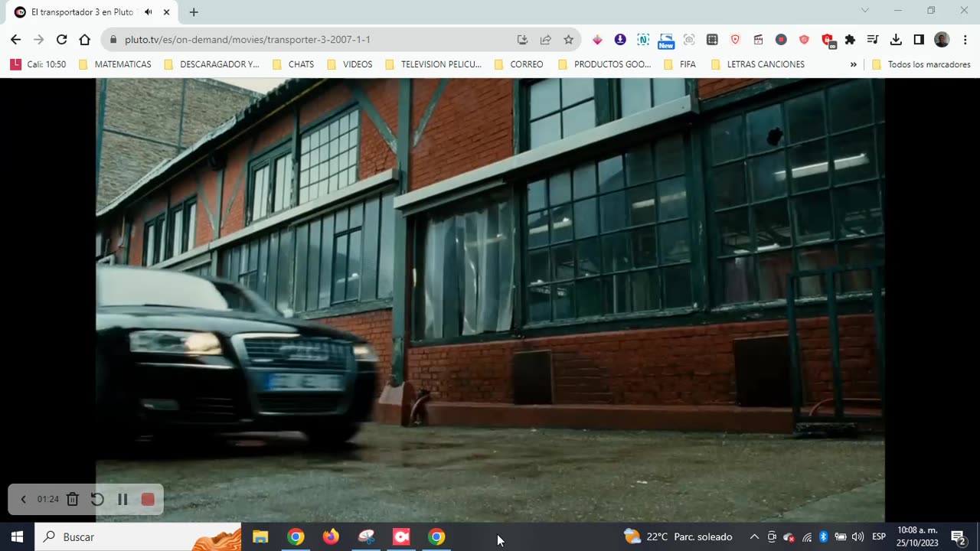Click the movie video player
This screenshot has width=980, height=551.
click(490, 300)
